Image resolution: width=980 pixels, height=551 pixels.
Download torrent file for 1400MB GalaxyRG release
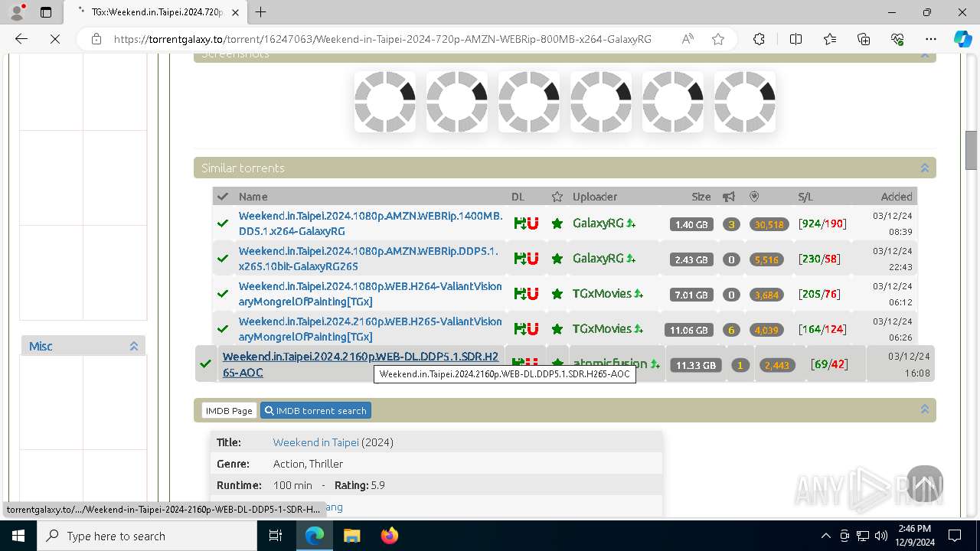(519, 223)
